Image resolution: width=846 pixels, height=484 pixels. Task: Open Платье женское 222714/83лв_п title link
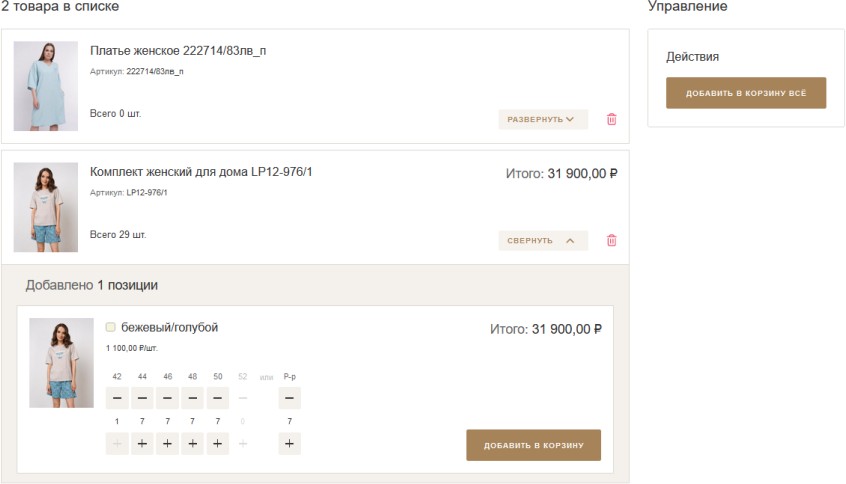click(178, 51)
